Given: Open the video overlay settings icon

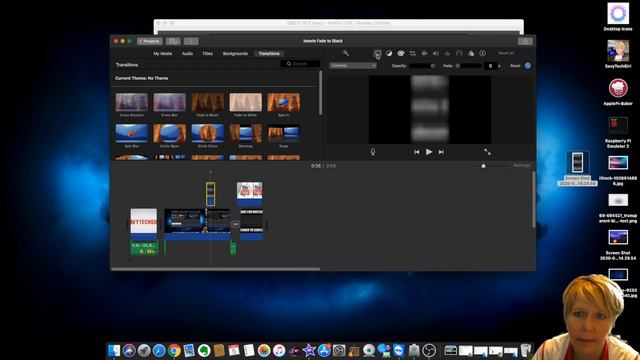Looking at the screenshot, I should (x=377, y=53).
